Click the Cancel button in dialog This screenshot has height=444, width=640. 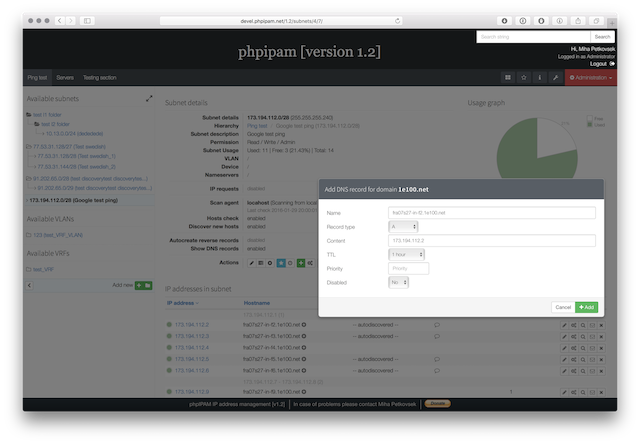[563, 307]
